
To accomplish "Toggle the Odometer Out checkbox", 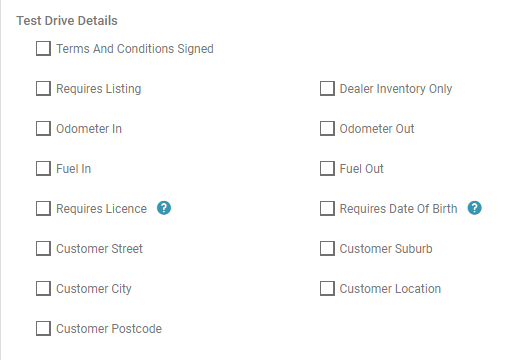I will click(327, 128).
